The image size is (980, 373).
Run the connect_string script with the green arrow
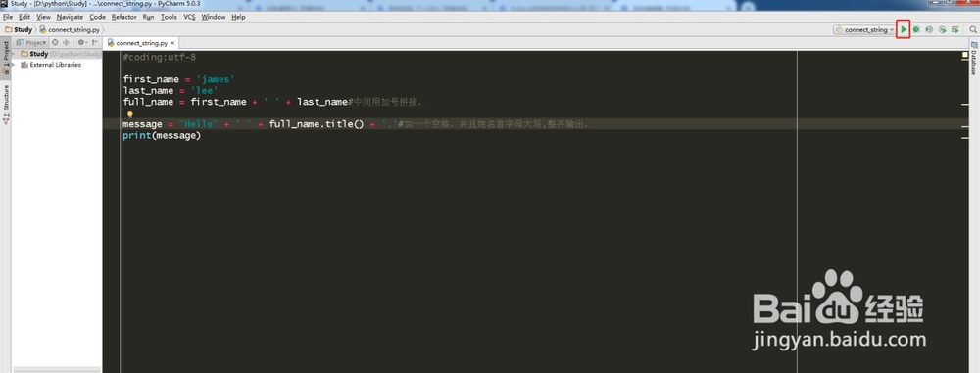tap(904, 29)
